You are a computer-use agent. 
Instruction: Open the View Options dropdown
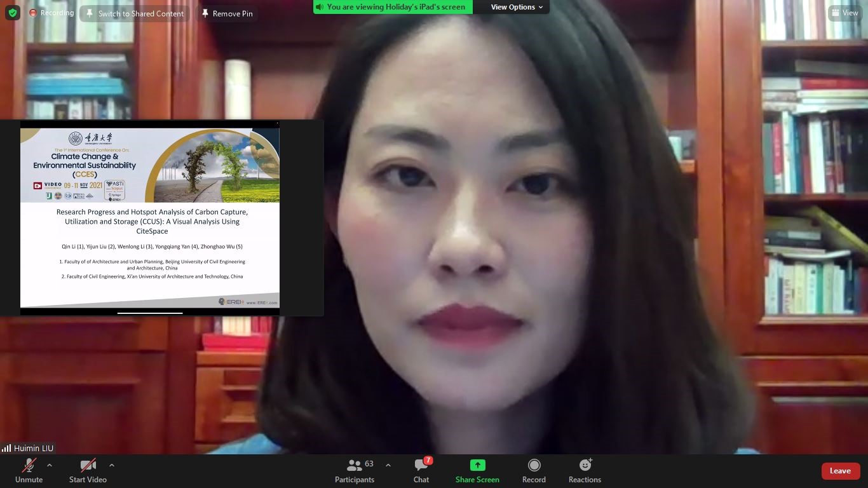[x=517, y=7]
